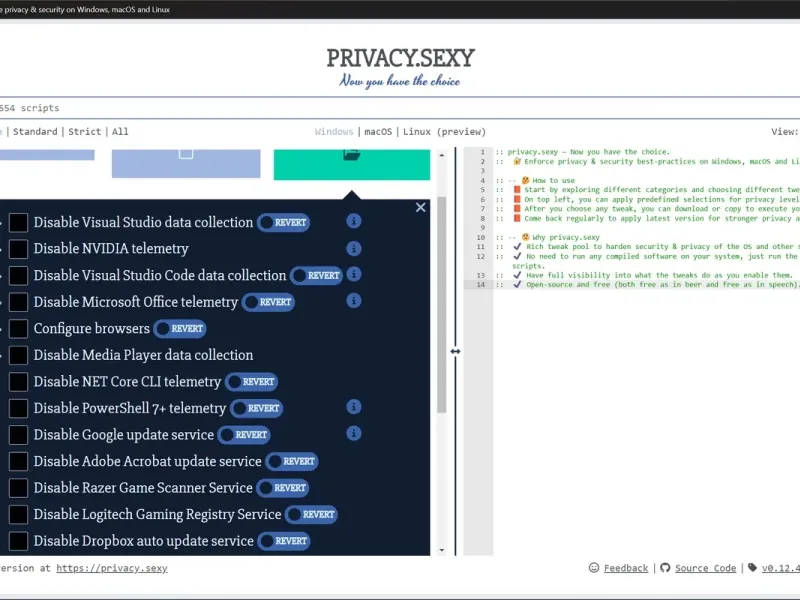
Task: Click the scripts list scrollbar thumb
Action: pos(442,305)
